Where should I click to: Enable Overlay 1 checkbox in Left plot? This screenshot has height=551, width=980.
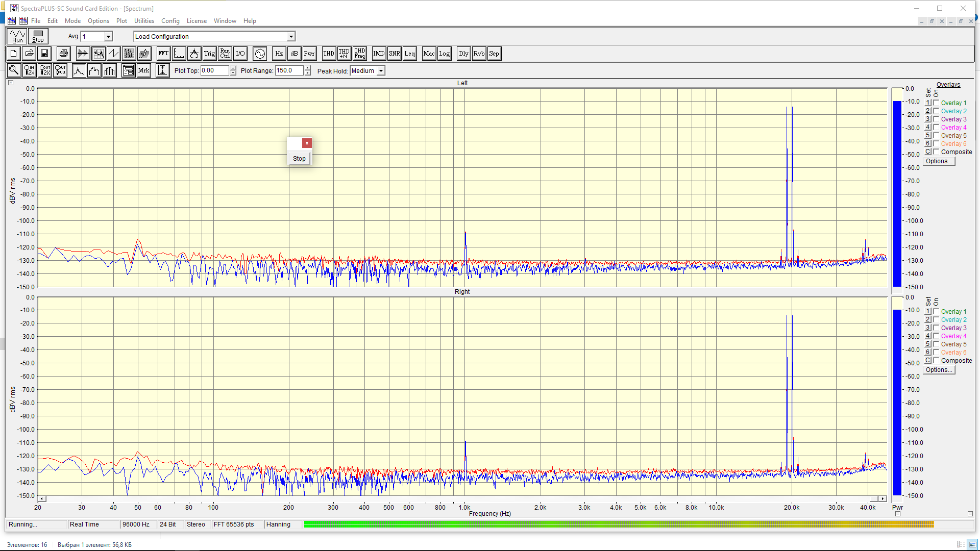[936, 103]
